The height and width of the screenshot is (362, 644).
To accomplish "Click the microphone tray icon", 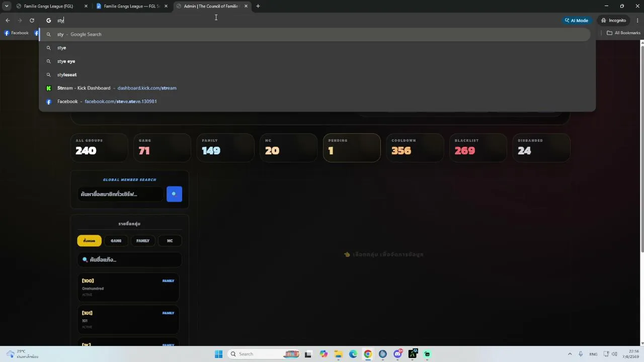I will coord(581,354).
